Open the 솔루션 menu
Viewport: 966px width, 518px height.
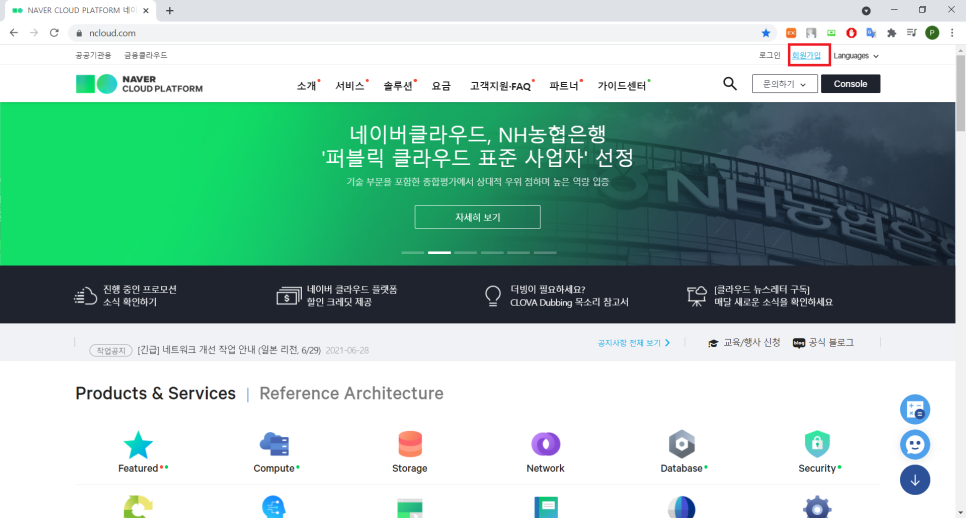coord(398,86)
